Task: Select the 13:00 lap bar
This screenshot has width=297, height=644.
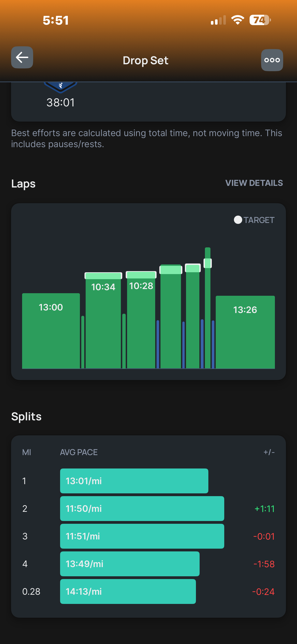Action: tap(51, 330)
